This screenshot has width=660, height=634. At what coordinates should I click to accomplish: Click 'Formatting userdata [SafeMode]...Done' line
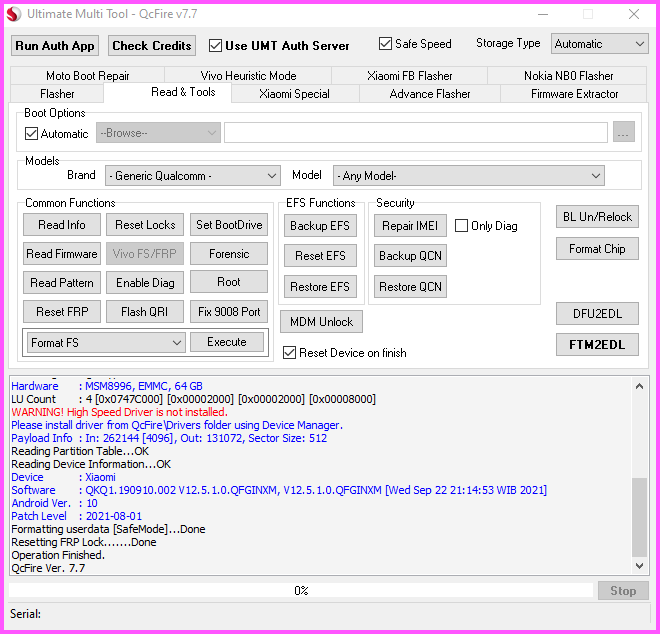[108, 529]
